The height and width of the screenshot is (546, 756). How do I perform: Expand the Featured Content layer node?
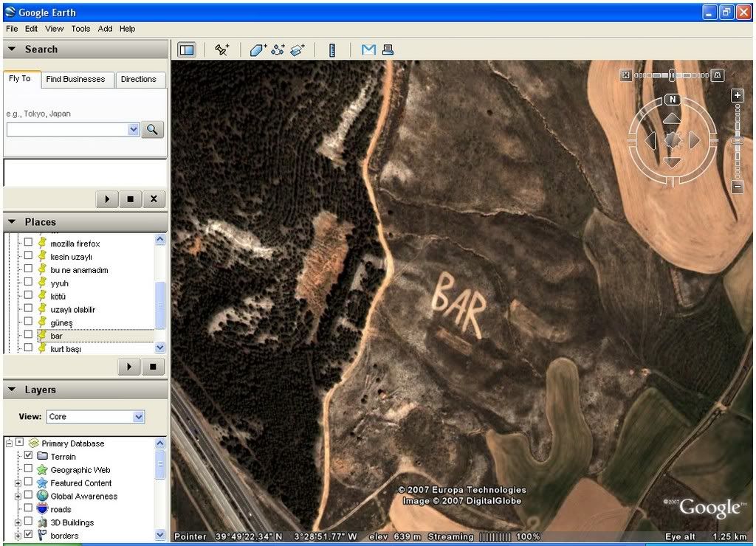(18, 483)
